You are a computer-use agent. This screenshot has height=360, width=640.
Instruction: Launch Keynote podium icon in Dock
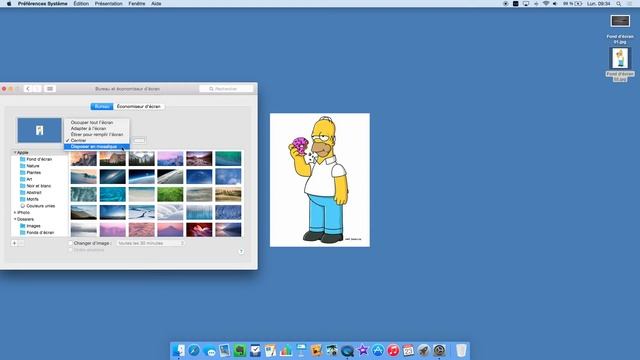pos(301,350)
